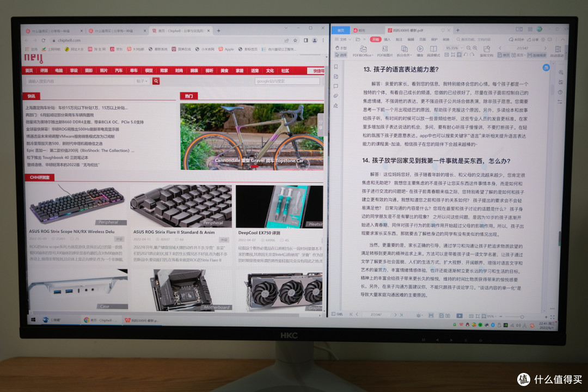588x392 pixels.
Task: Open the 摄影 nav link on Chiphell
Action: (x=89, y=71)
